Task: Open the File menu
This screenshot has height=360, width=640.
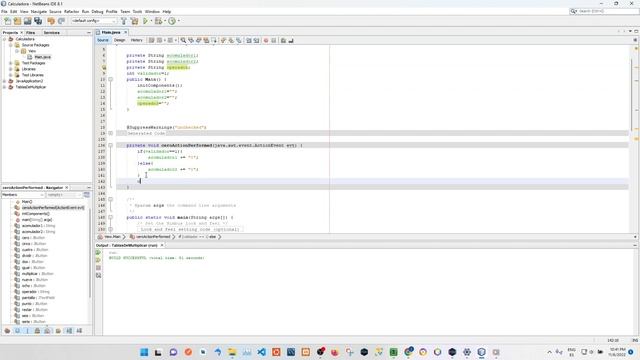Action: pos(4,12)
